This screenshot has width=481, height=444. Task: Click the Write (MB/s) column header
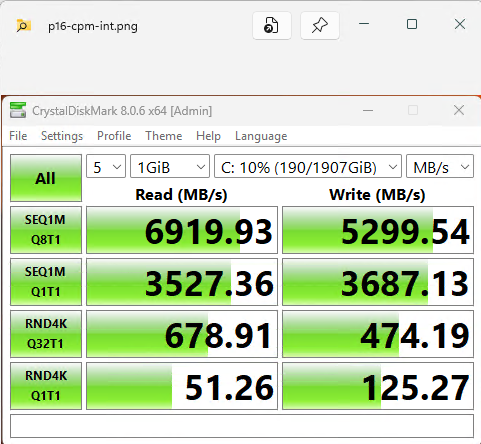coord(377,194)
